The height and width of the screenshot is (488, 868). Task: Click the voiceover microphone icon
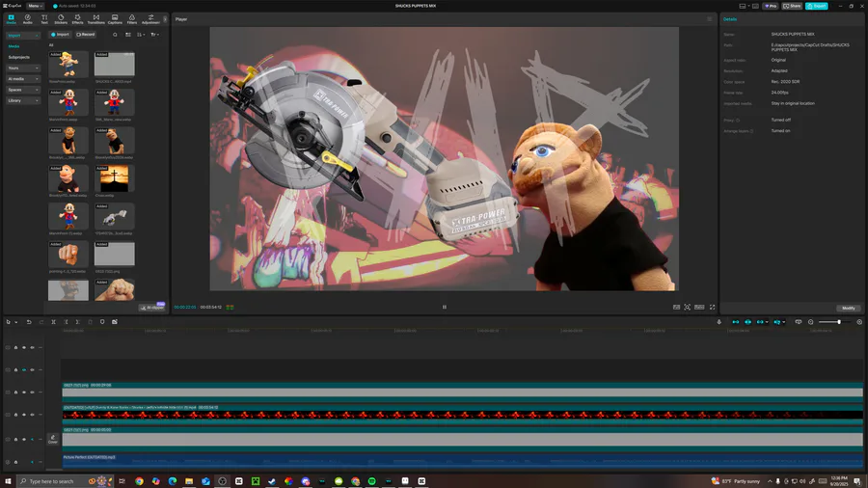tap(719, 322)
